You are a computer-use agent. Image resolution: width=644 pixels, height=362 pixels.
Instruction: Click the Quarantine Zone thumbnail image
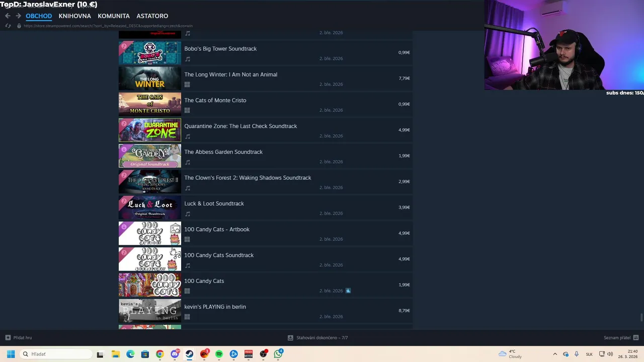click(150, 130)
